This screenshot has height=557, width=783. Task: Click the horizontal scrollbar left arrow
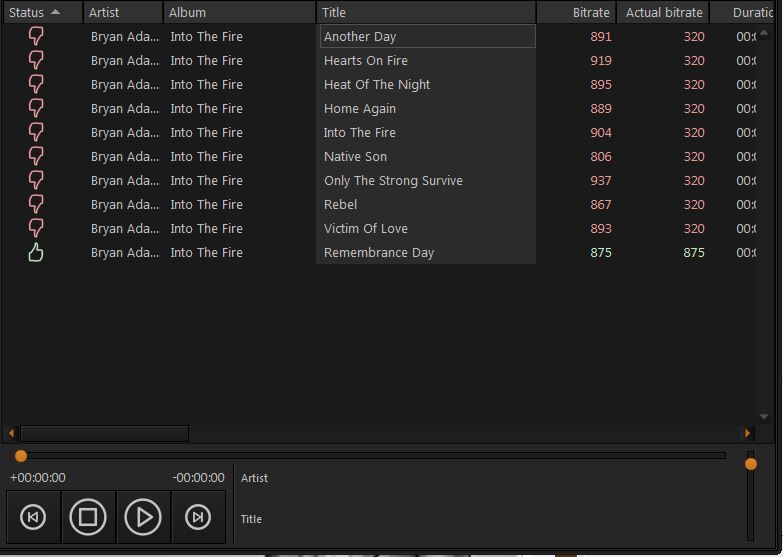pos(11,433)
